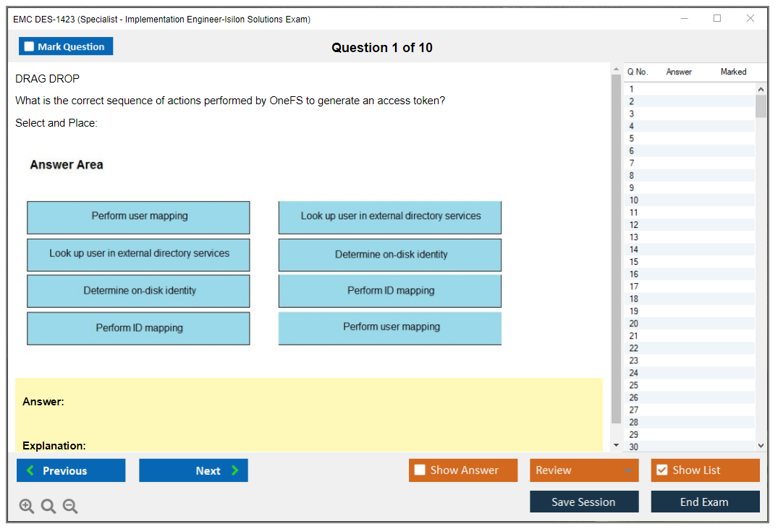Minimize the exam window

click(685, 19)
